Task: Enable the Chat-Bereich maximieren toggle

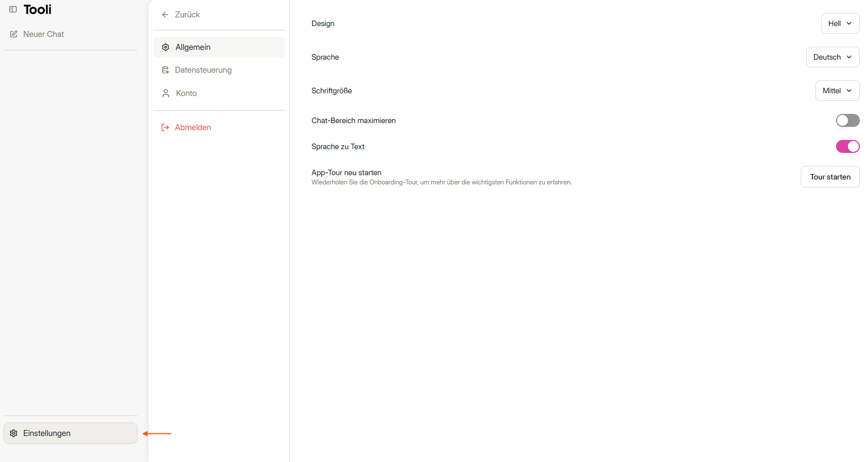Action: [848, 120]
